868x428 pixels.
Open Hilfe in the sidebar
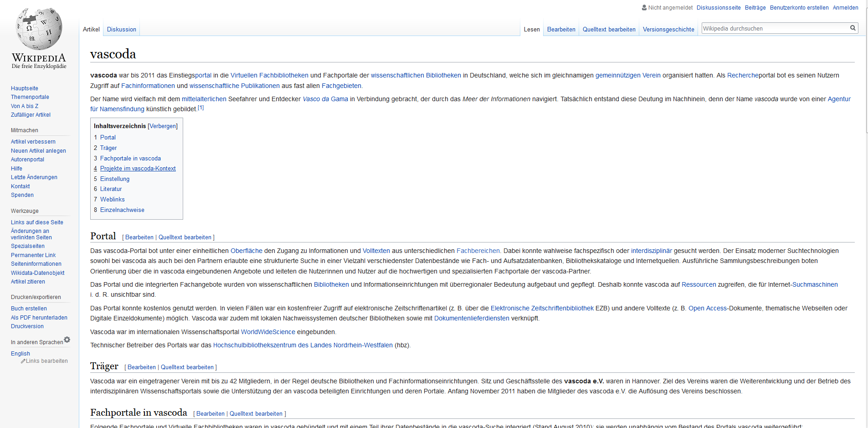tap(16, 169)
